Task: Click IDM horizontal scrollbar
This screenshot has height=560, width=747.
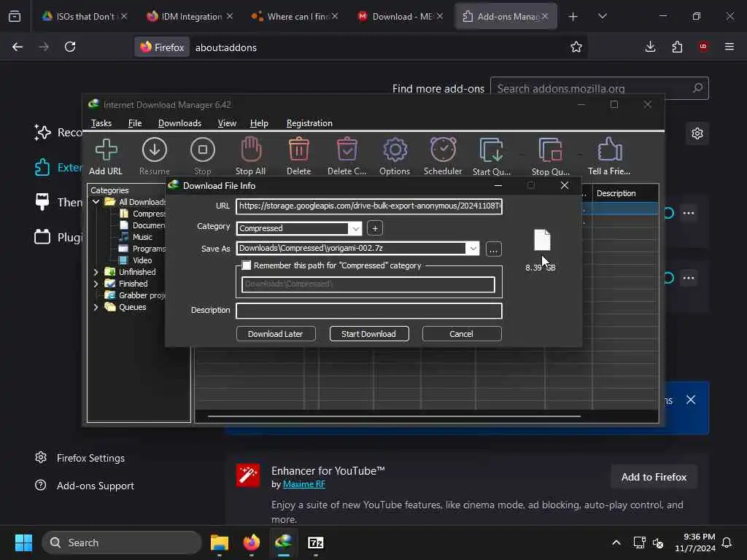Action: pos(394,416)
